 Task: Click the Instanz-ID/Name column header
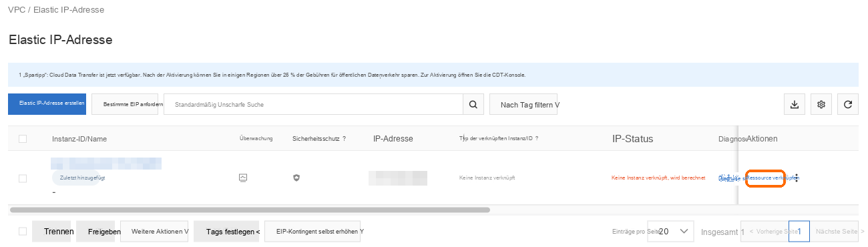(x=79, y=139)
